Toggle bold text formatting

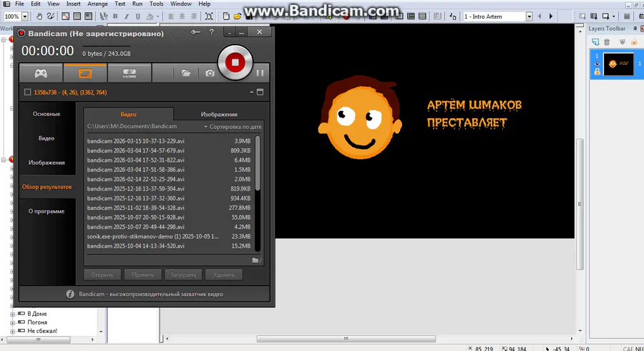tap(115, 16)
